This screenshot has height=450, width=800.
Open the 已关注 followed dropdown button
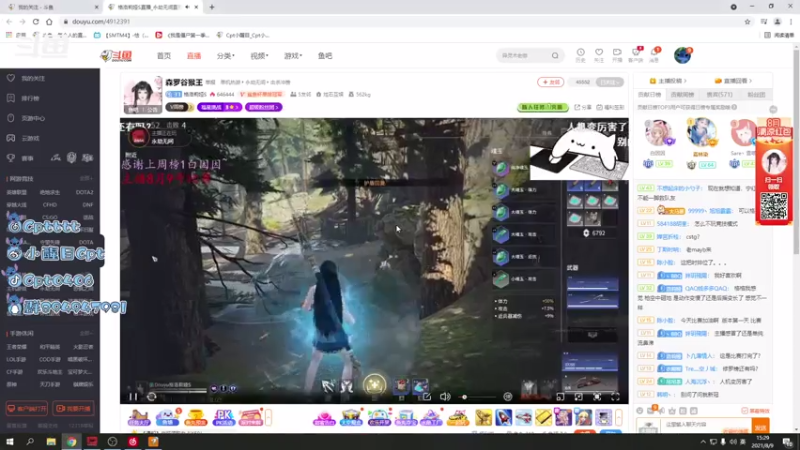(x=610, y=82)
